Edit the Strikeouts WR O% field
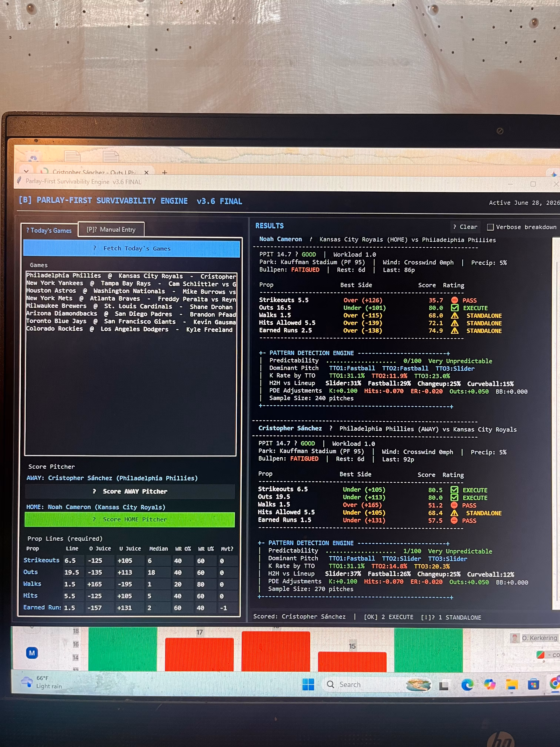Screen dimensions: 560x747 (x=183, y=561)
